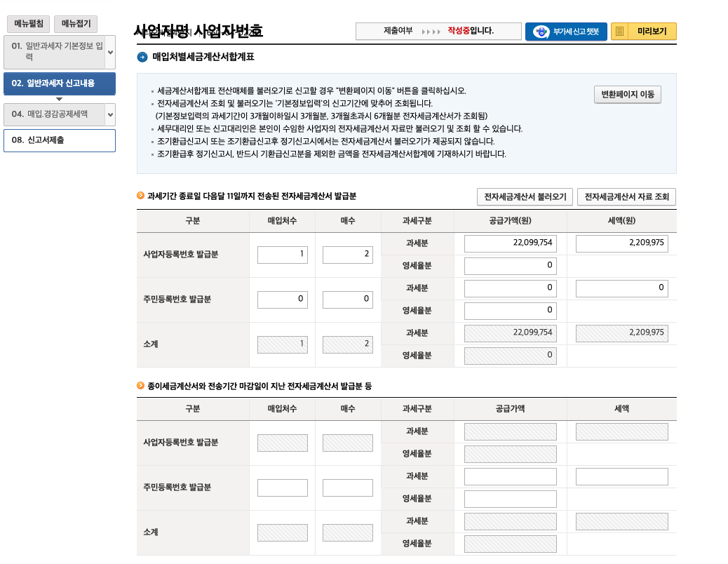Click paper-invoice 주민등록번호 영세율분 공급가액 empty field

(x=511, y=499)
